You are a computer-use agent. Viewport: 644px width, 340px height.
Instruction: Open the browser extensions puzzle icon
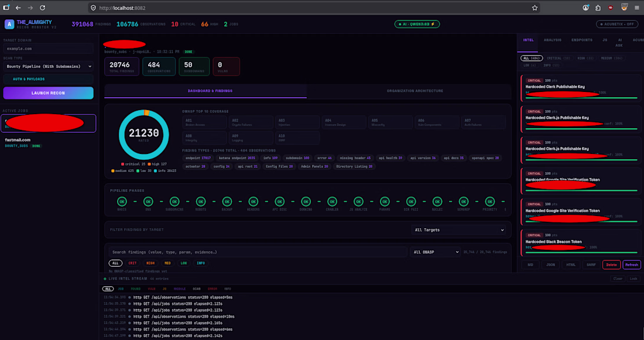(598, 8)
